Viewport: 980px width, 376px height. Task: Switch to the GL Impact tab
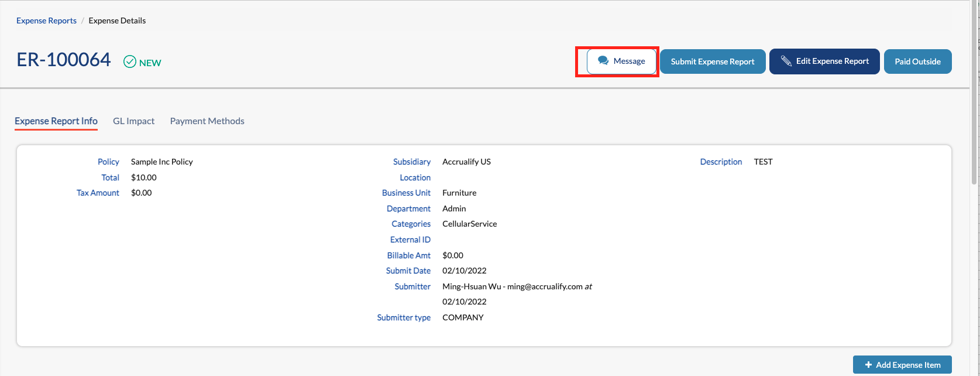click(x=133, y=121)
